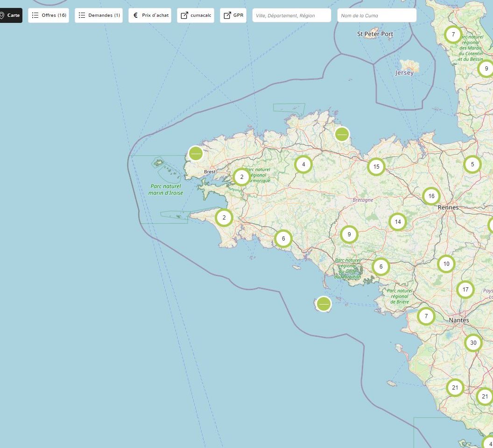Image resolution: width=493 pixels, height=448 pixels.
Task: Click the Nom de la Cuma input
Action: 376,15
